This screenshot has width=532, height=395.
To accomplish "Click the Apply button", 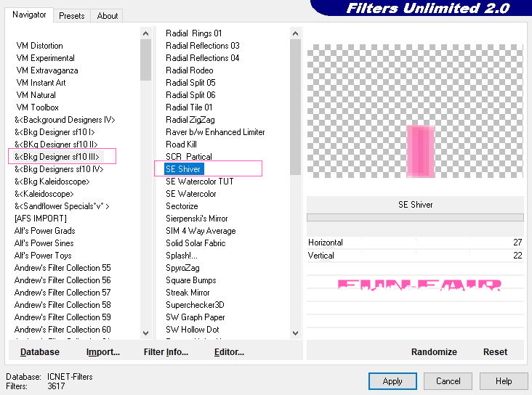I will click(x=392, y=380).
